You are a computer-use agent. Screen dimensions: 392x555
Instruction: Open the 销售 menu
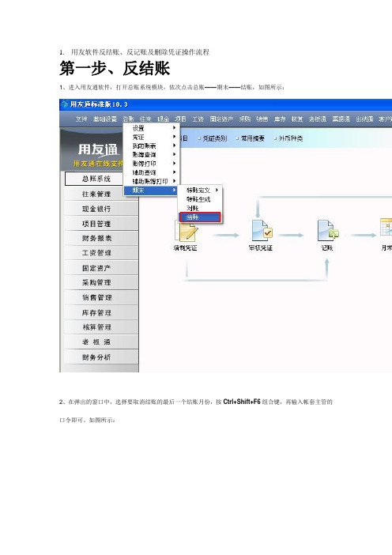262,119
